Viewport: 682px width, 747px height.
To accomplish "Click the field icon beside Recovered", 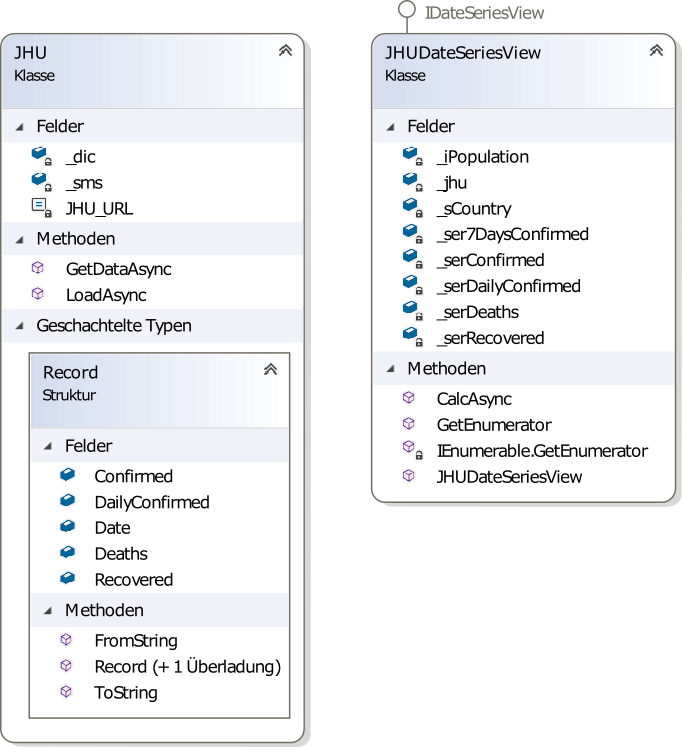I will coord(68,578).
